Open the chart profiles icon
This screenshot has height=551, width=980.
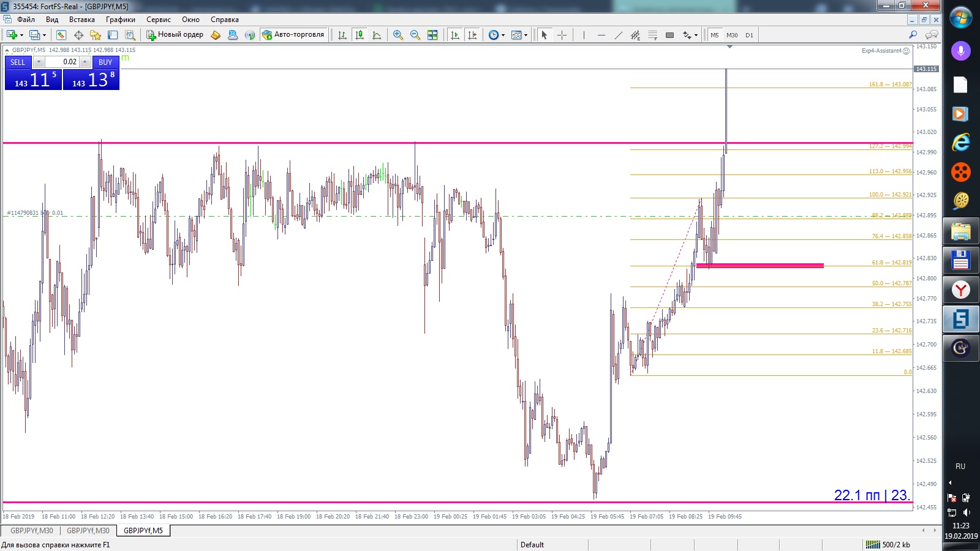pyautogui.click(x=35, y=35)
